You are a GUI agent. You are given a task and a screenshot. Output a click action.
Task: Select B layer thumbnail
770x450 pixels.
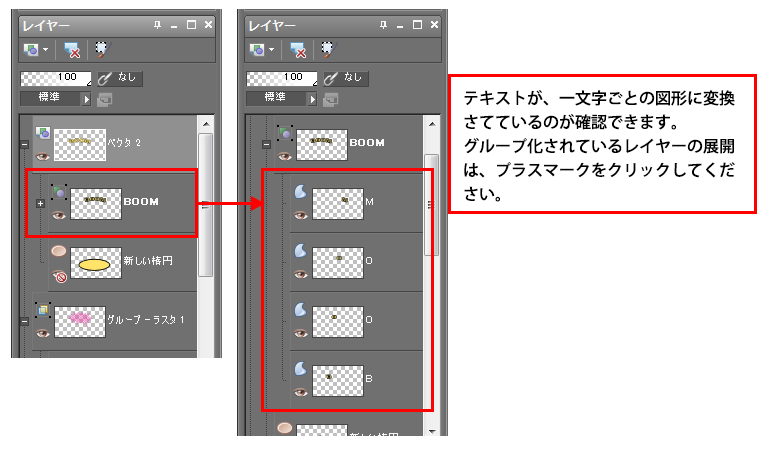(x=338, y=381)
